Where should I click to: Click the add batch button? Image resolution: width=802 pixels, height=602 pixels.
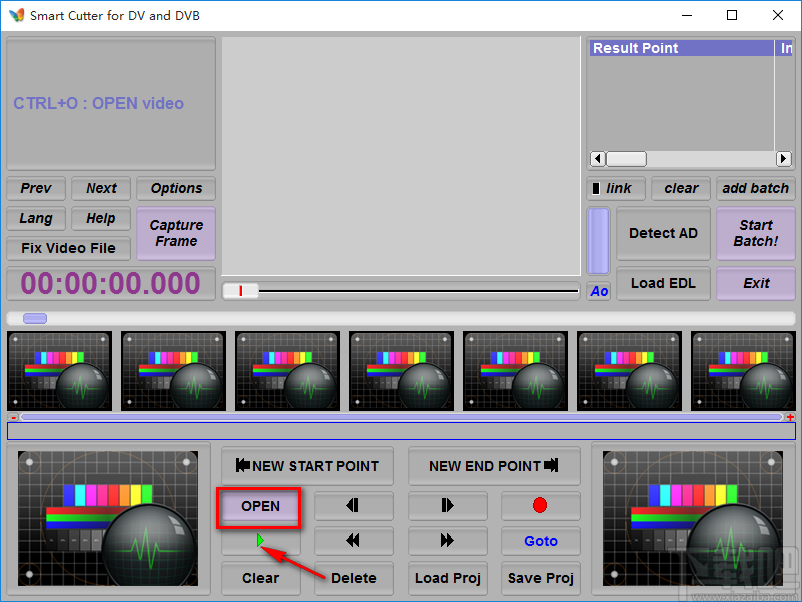755,188
